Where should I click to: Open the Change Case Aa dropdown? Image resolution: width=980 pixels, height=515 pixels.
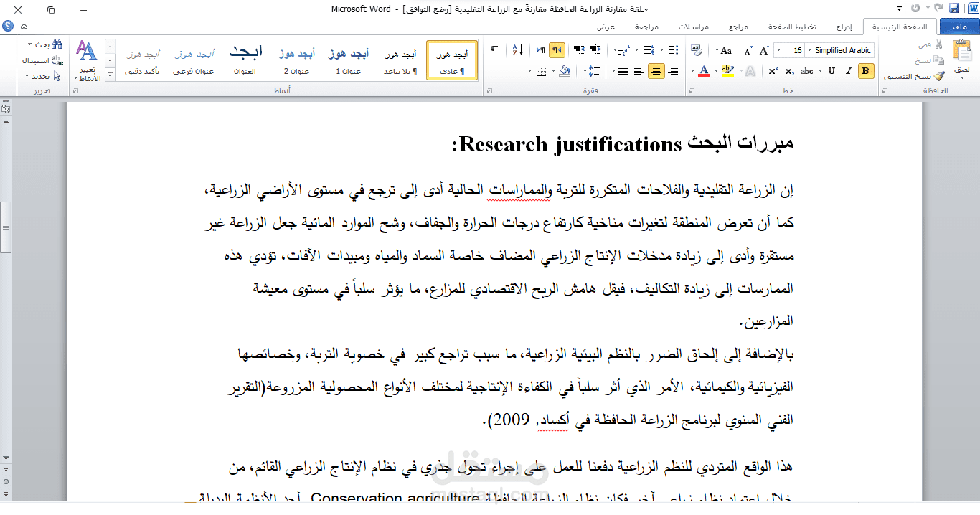pyautogui.click(x=722, y=50)
